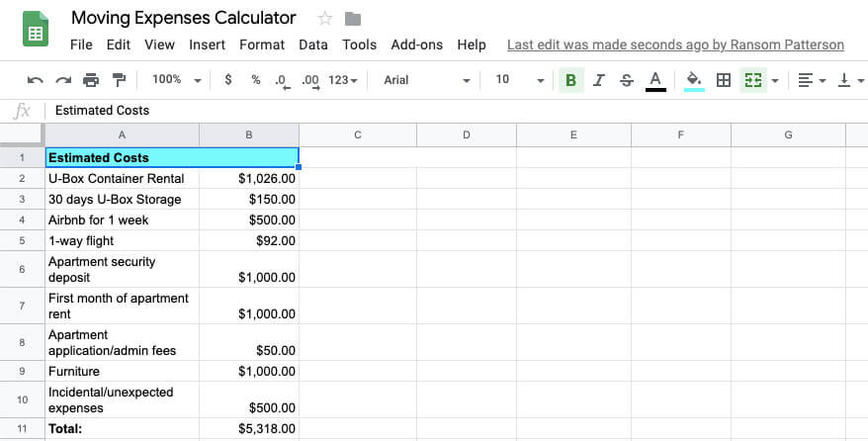
Task: Toggle strikethrough formatting
Action: coord(627,81)
